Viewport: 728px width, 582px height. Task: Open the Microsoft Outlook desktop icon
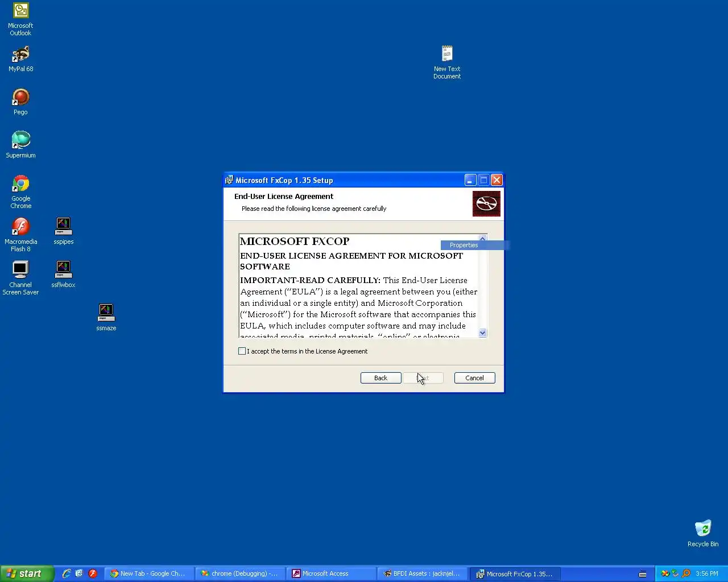click(20, 19)
